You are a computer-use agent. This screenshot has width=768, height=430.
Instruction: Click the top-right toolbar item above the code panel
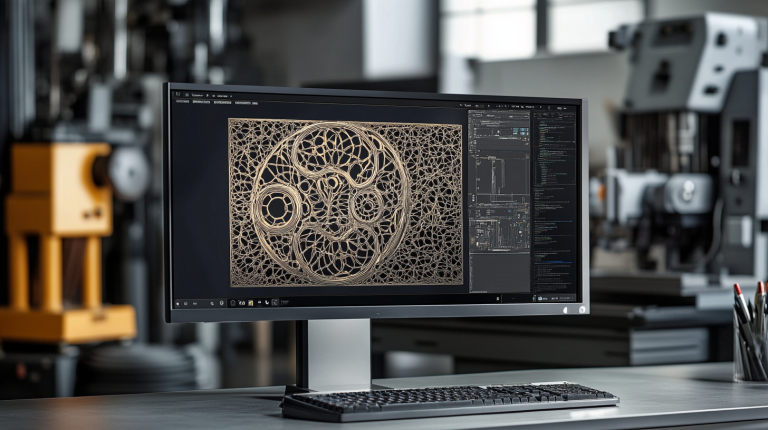tap(562, 108)
